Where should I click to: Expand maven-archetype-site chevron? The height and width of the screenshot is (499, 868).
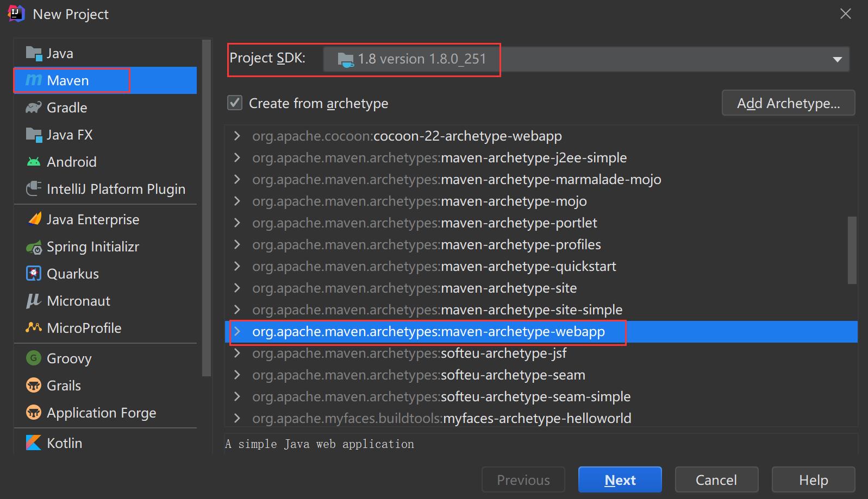[237, 288]
